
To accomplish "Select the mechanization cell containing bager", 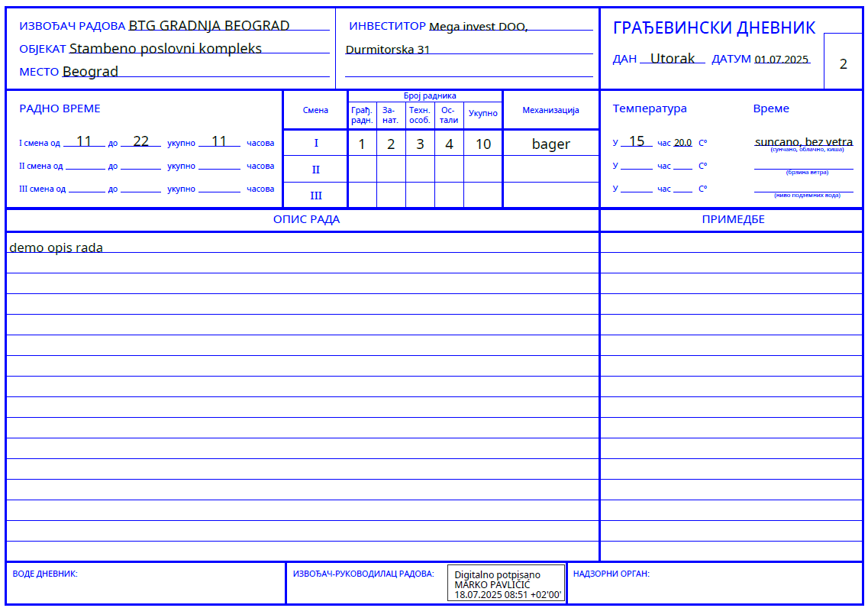I will tap(550, 144).
